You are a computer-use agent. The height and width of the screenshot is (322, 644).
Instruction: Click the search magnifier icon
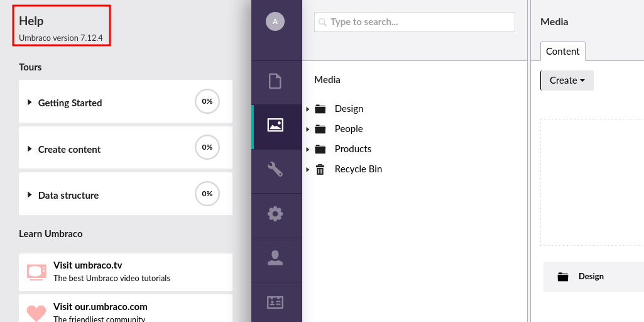pos(323,22)
